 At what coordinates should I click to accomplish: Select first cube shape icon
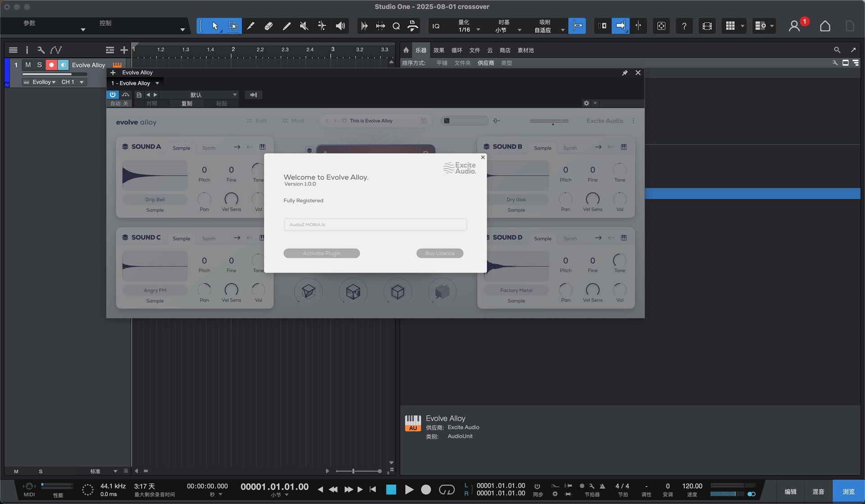(x=308, y=292)
